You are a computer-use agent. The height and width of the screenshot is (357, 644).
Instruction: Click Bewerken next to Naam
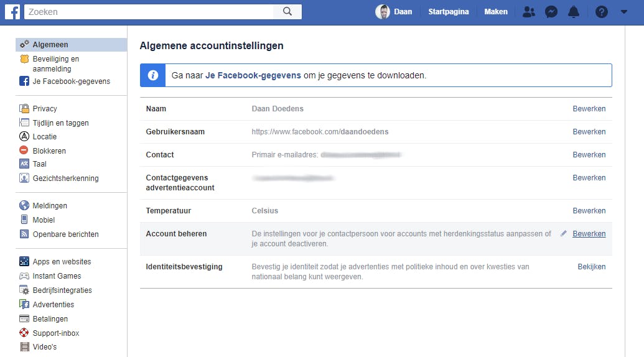[589, 109]
